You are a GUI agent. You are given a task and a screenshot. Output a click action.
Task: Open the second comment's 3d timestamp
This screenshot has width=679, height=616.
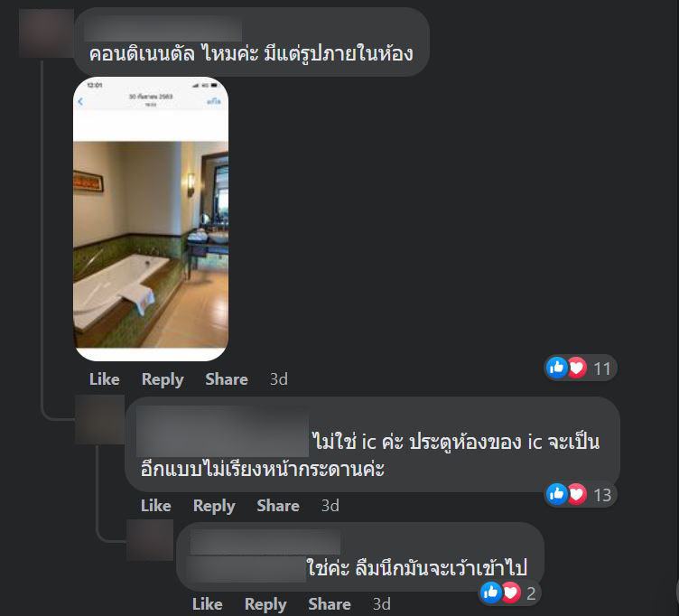coord(330,506)
